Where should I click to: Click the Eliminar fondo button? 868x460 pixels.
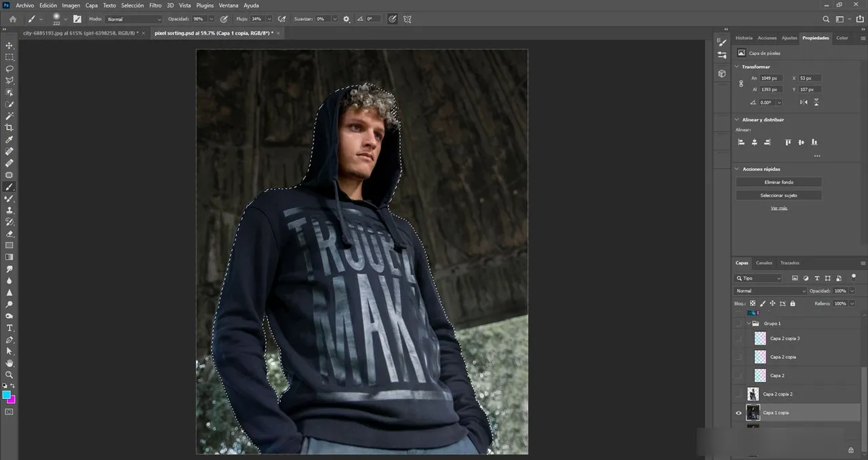coord(778,182)
